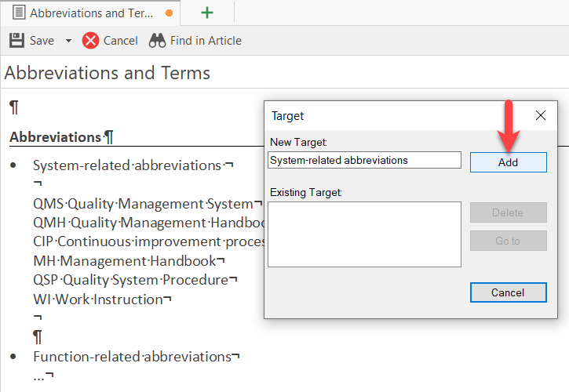The width and height of the screenshot is (569, 392).
Task: Click the red Cancel icon in toolbar
Action: click(x=91, y=41)
